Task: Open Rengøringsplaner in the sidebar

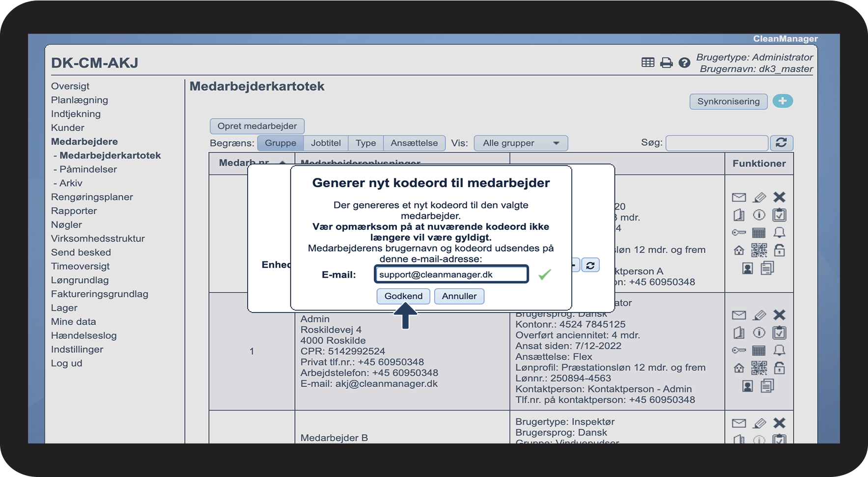Action: [x=92, y=197]
